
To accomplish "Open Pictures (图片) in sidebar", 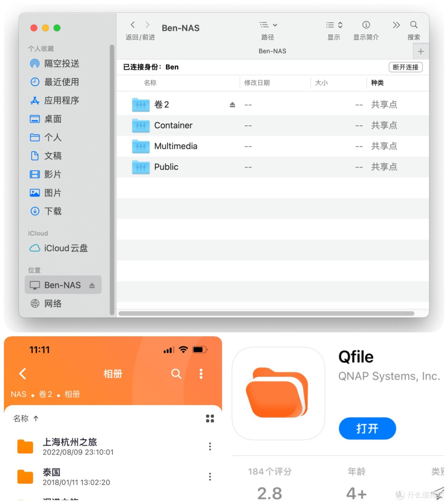I will tap(46, 193).
